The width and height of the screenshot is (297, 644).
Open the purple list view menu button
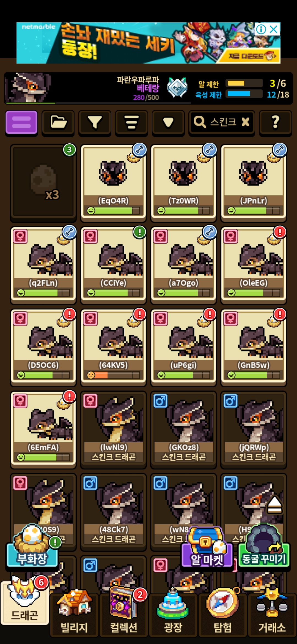[21, 123]
